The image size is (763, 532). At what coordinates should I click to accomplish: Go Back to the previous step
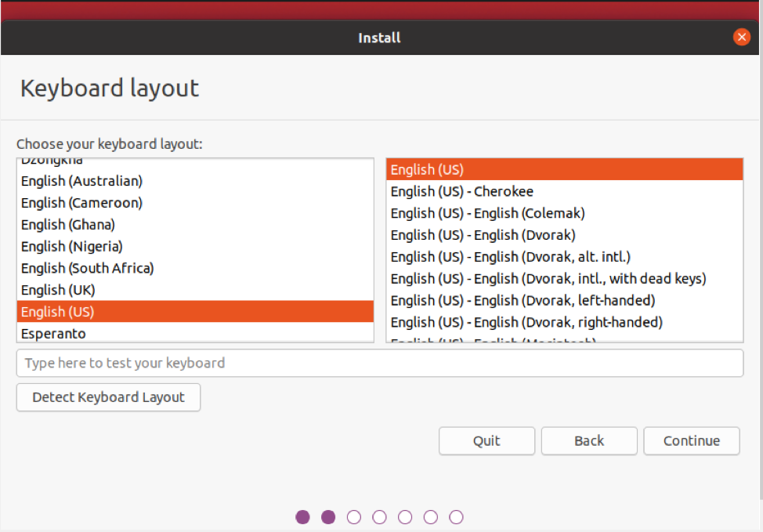(x=589, y=441)
